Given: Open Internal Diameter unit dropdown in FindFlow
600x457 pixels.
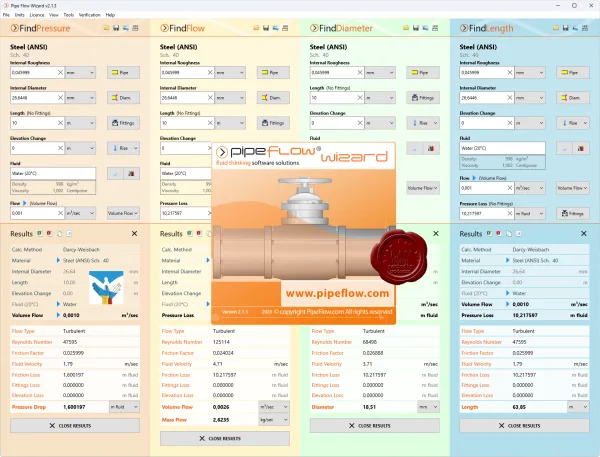Looking at the screenshot, I should pos(230,98).
